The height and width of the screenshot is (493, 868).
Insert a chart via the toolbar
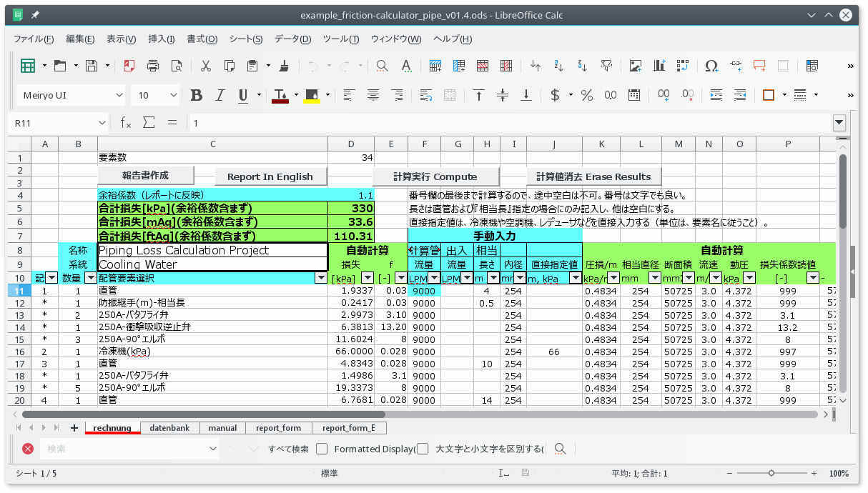(659, 66)
